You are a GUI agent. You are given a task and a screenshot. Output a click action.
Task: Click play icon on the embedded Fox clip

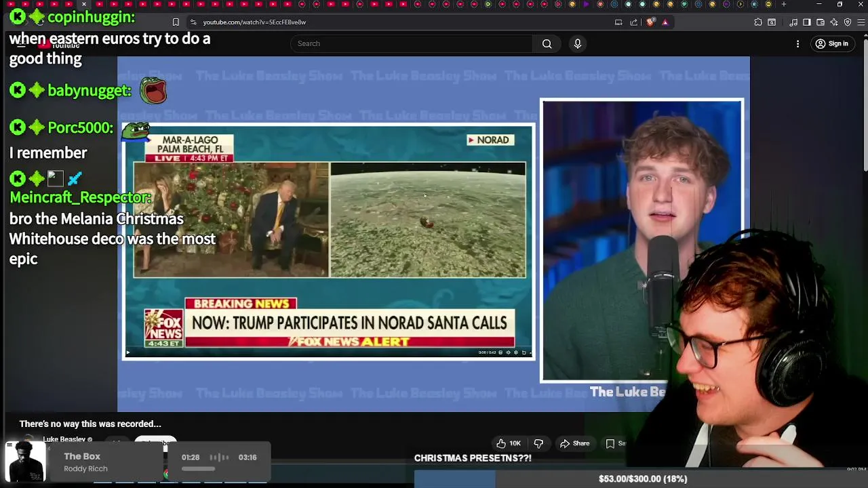127,352
